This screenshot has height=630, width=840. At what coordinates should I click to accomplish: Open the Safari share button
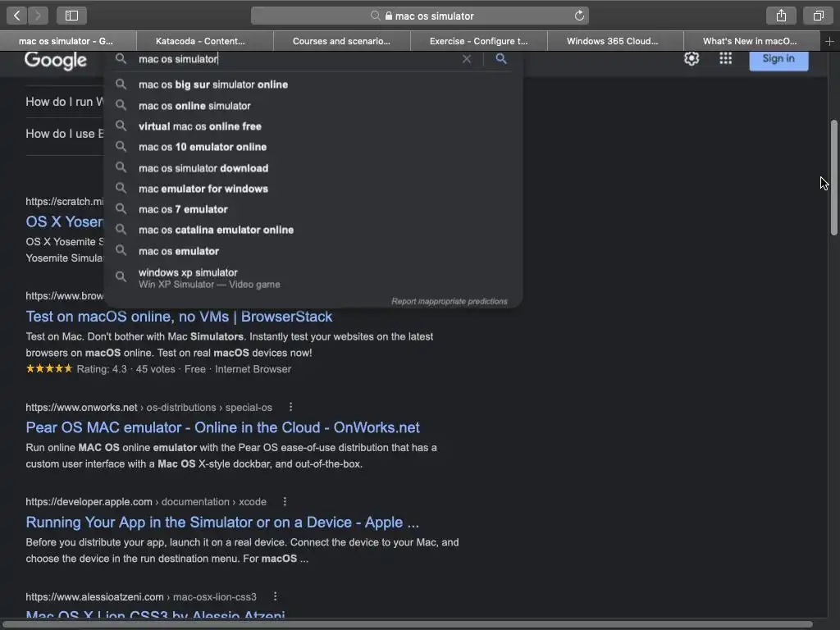781,16
